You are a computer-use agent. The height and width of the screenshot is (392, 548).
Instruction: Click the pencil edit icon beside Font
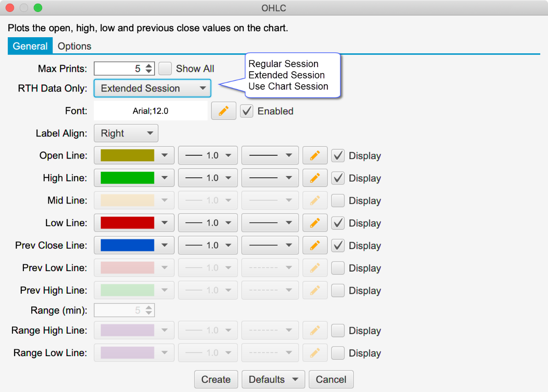point(223,111)
